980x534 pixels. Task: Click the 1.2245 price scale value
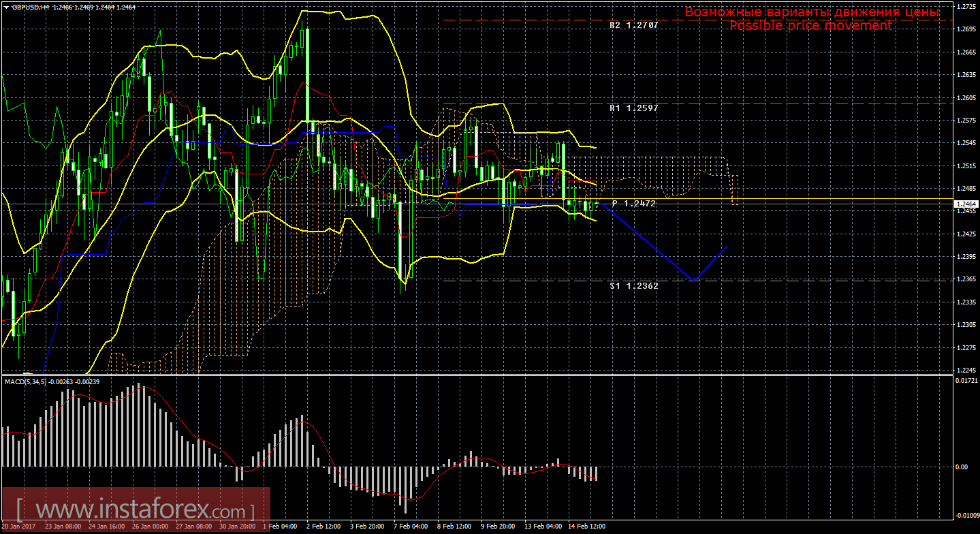[x=964, y=371]
